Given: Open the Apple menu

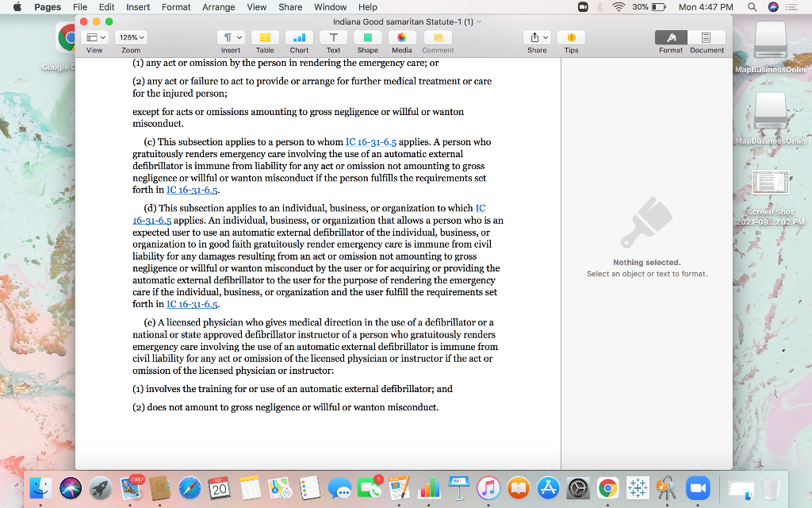Looking at the screenshot, I should pyautogui.click(x=17, y=6).
